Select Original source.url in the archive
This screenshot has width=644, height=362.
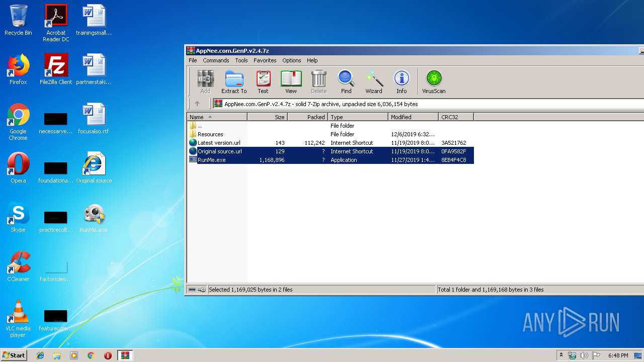[x=330, y=151]
